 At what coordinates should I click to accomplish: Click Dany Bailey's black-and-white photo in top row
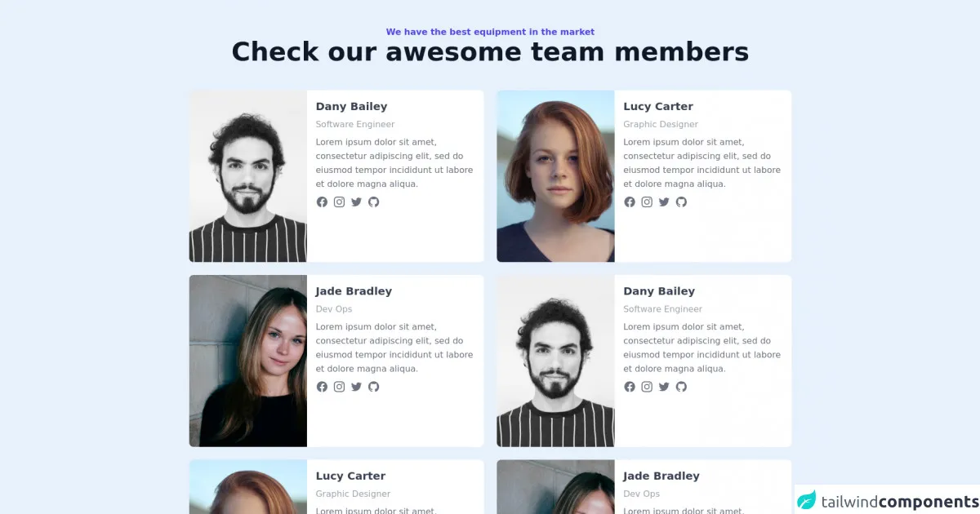[x=248, y=176]
